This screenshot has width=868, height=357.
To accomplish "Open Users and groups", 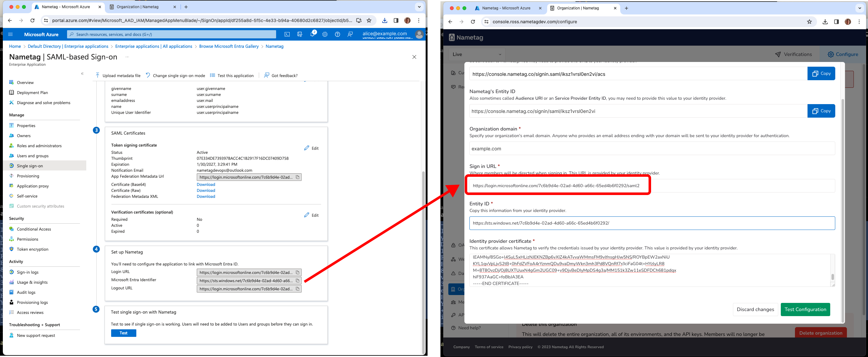I will click(x=33, y=156).
